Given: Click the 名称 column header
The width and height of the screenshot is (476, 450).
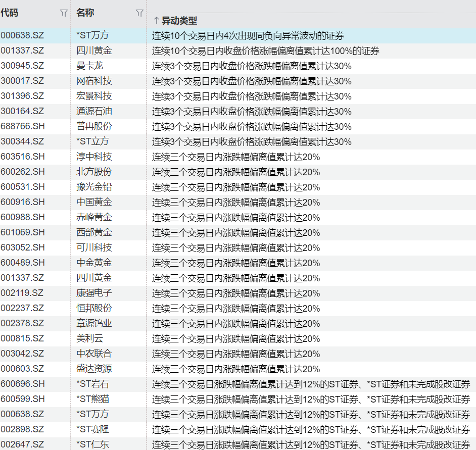Looking at the screenshot, I should click(x=85, y=13).
